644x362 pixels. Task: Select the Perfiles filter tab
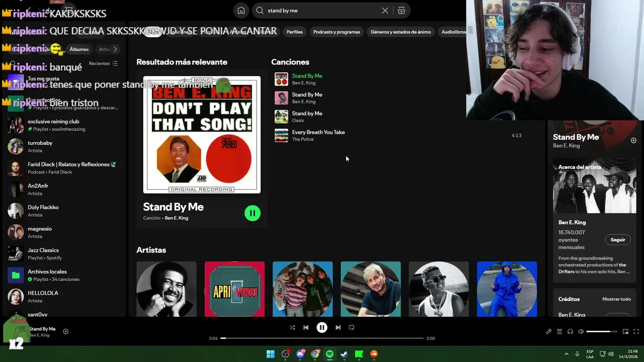click(295, 32)
